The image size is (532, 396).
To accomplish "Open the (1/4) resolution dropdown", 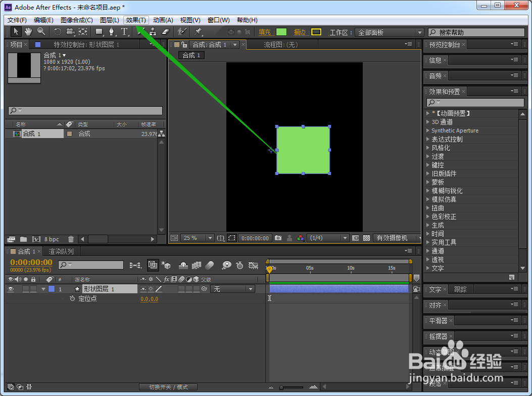I will [x=328, y=238].
